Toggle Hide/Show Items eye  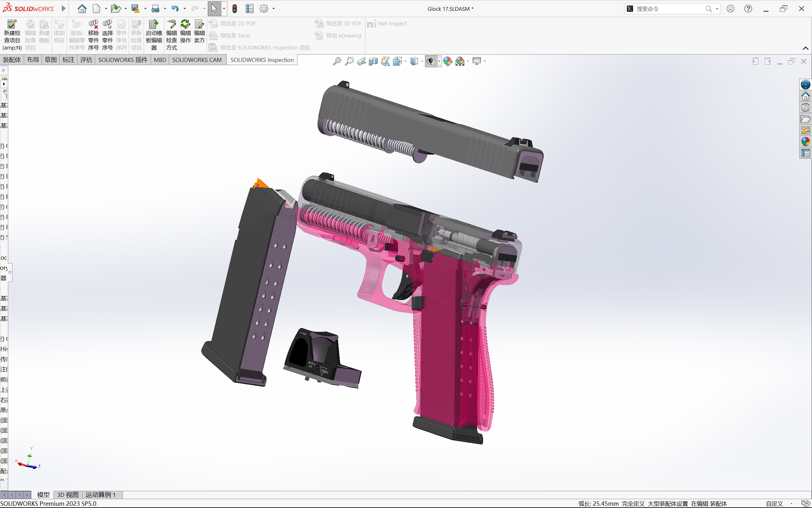430,61
